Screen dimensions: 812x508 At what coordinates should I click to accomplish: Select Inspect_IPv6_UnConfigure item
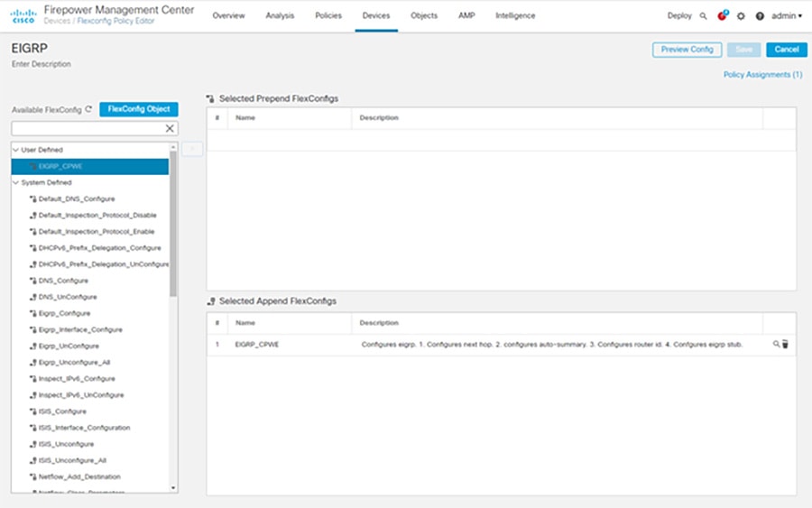81,394
